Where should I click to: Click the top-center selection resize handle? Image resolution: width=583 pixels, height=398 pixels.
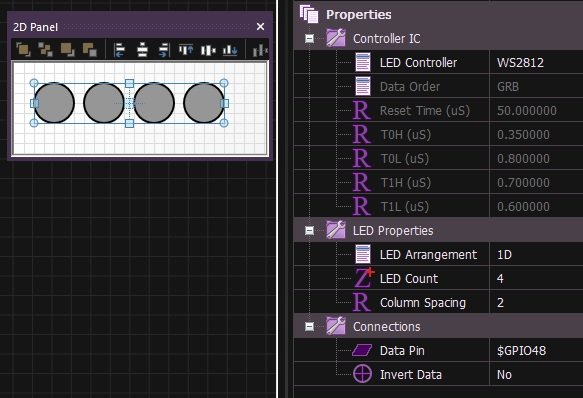(x=129, y=83)
